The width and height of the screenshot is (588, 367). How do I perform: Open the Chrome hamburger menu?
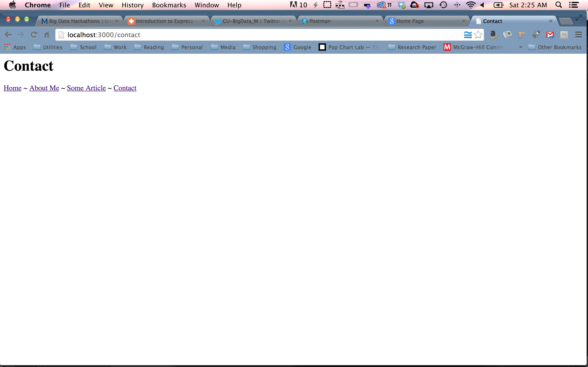pos(579,35)
